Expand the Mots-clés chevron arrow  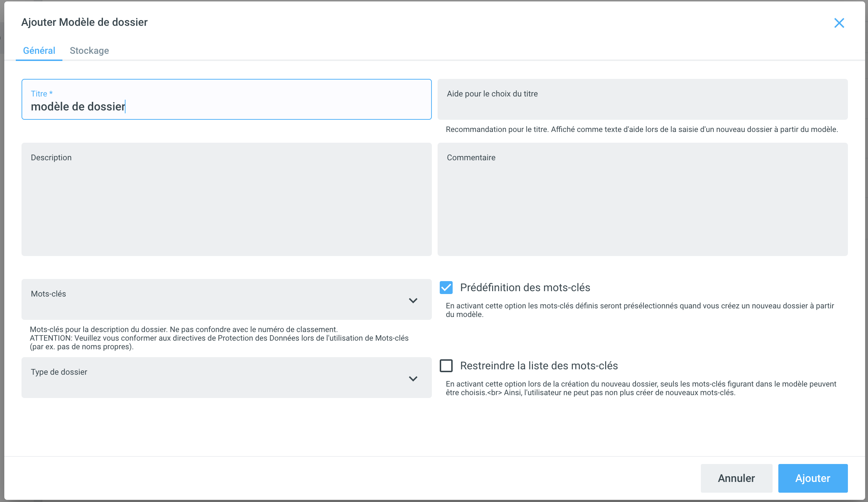413,300
